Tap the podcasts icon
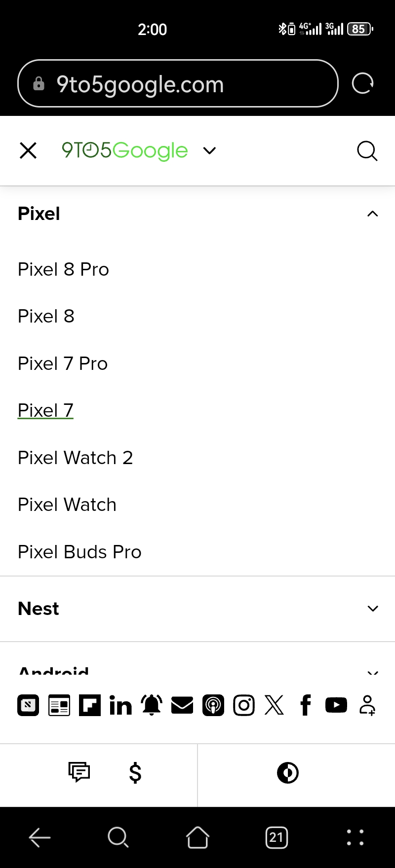395x868 pixels. (x=213, y=705)
